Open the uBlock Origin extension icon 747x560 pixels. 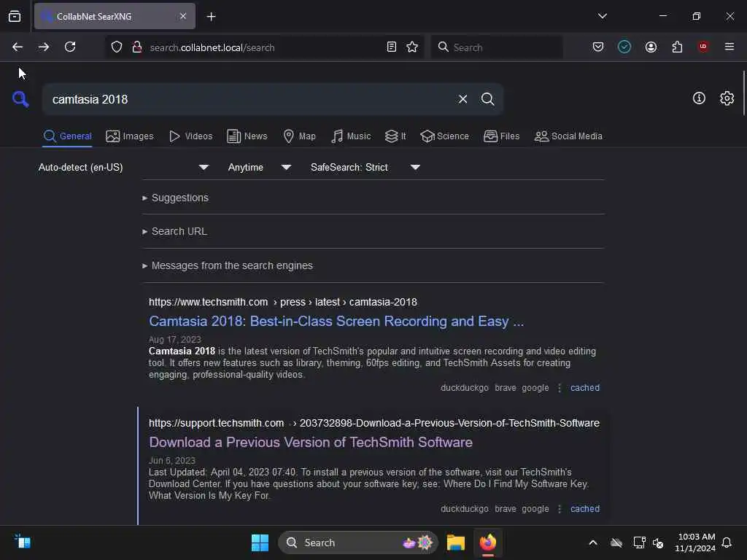tap(703, 47)
